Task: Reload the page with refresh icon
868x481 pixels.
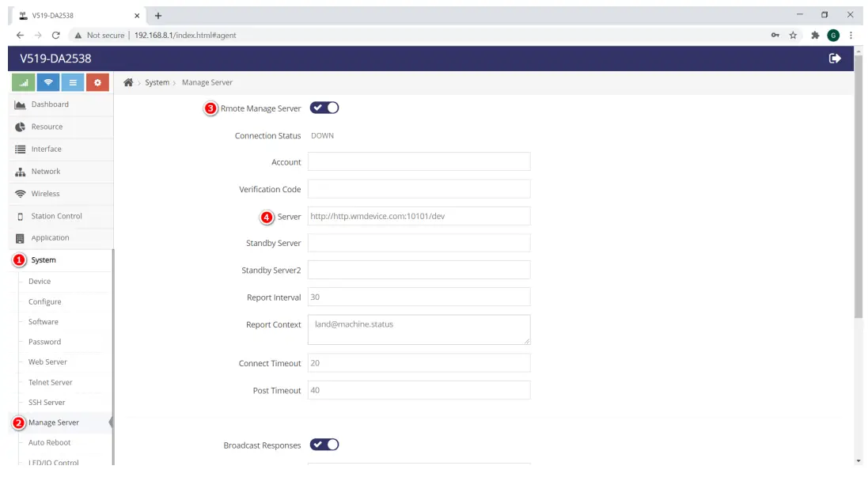Action: point(55,35)
